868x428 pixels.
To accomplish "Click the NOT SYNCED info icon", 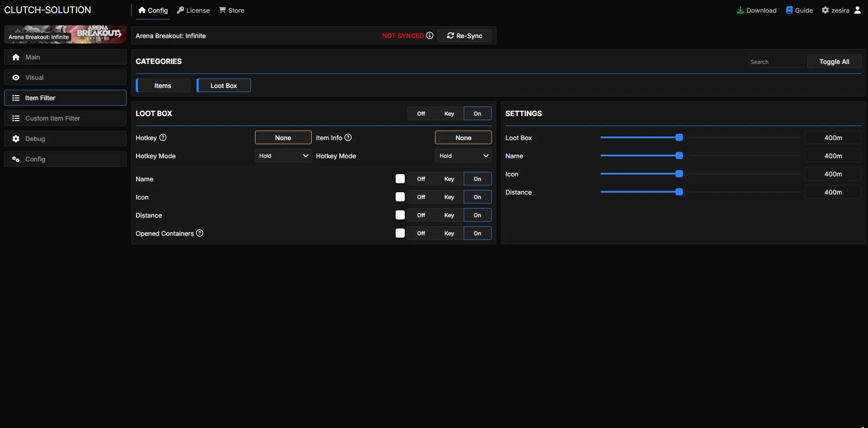I will (x=430, y=35).
